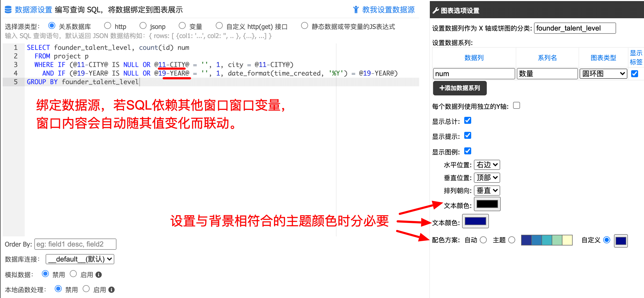Uncheck the 显示标签 checkbox for num series
This screenshot has height=298, width=644.
point(635,74)
